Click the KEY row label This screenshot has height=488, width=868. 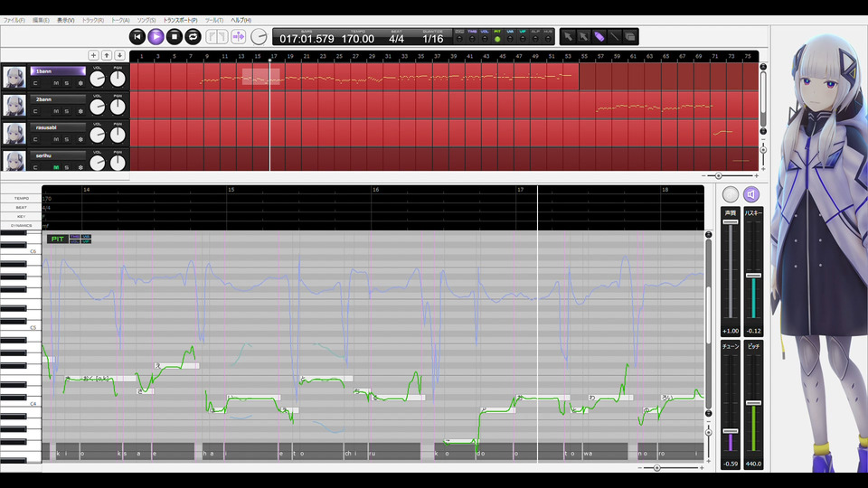tap(22, 216)
